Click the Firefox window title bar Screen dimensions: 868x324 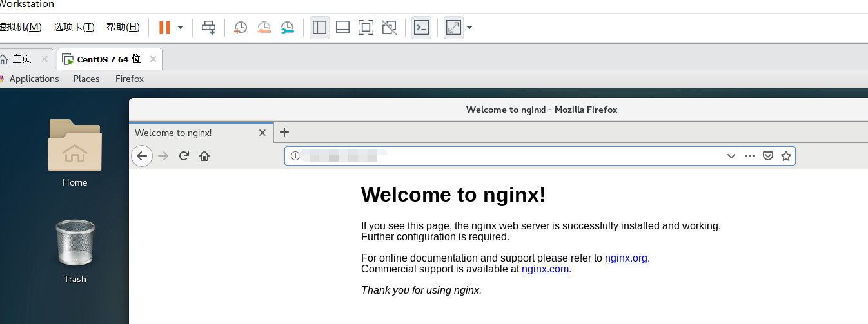point(498,110)
